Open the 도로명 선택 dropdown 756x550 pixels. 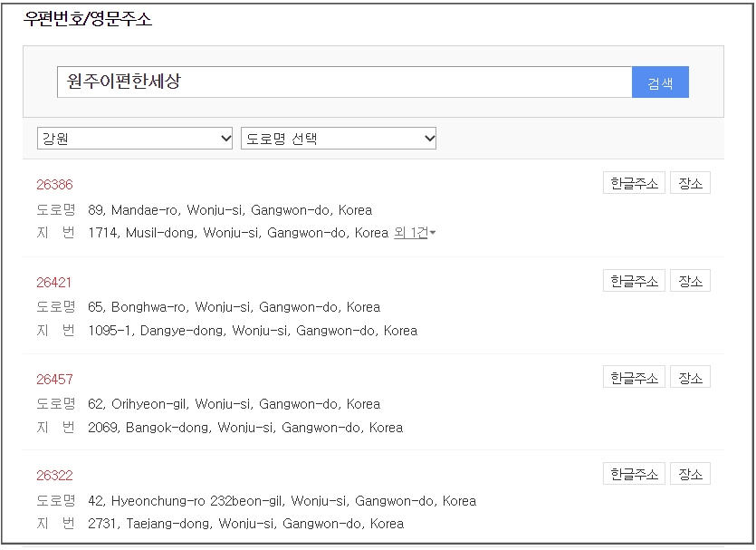pyautogui.click(x=339, y=139)
